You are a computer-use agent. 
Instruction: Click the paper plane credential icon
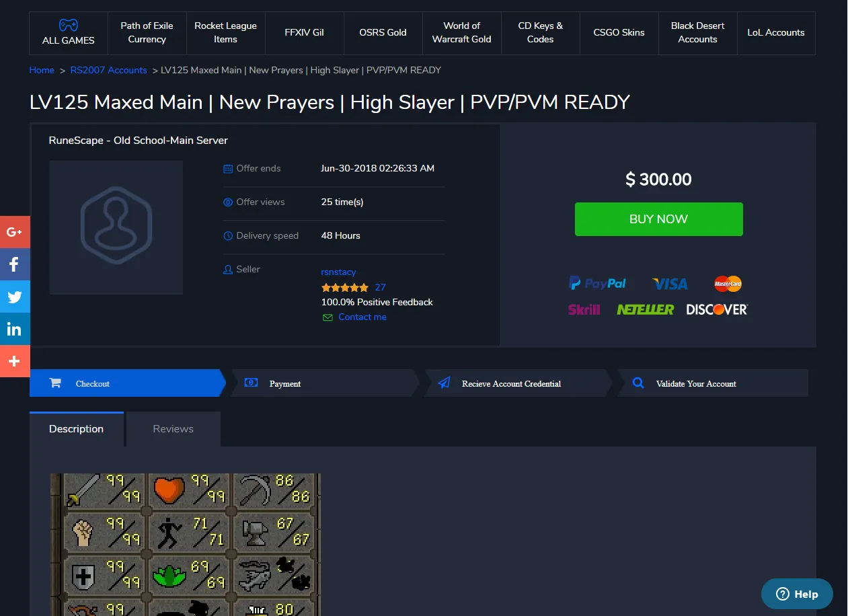tap(444, 383)
